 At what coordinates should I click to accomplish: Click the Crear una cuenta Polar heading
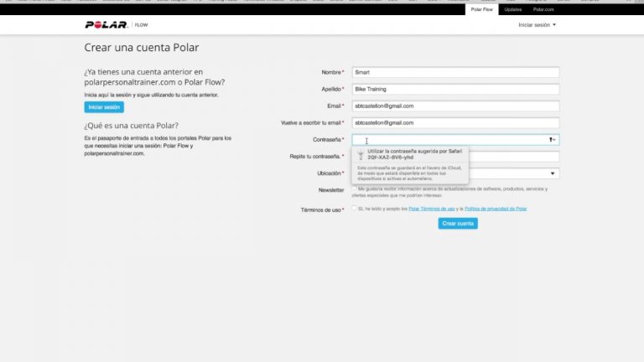coord(142,48)
